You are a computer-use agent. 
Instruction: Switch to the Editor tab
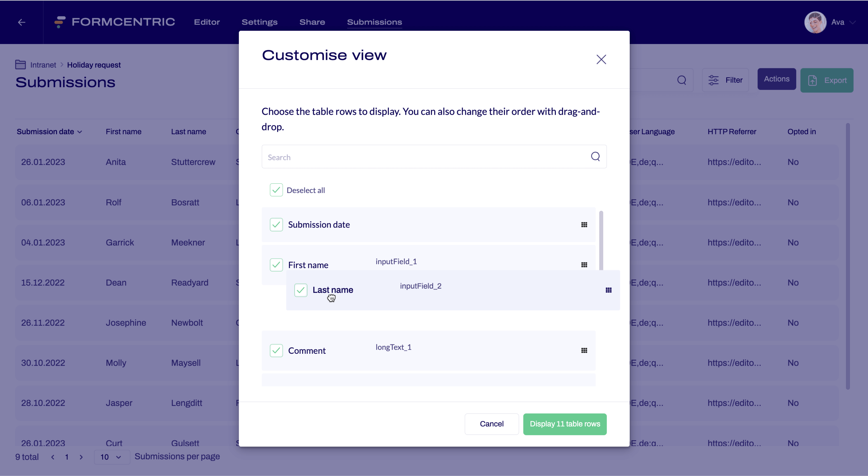tap(207, 22)
